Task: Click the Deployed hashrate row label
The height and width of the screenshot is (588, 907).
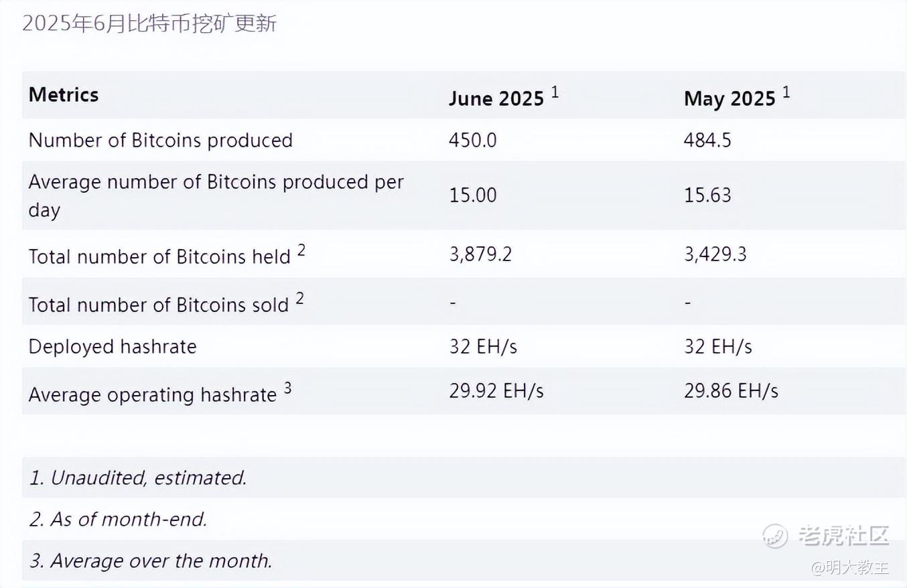Action: (x=113, y=346)
